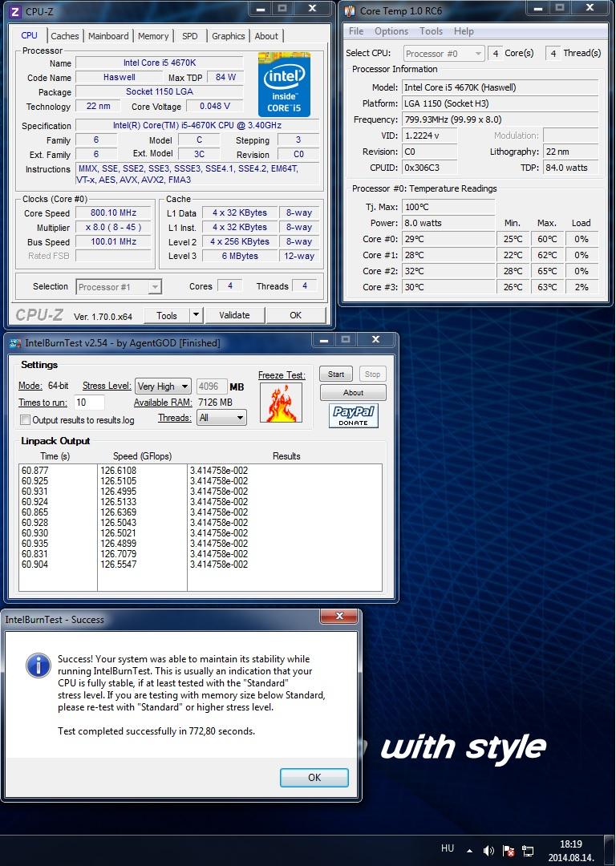
Task: Click the Linpack row with time 60.877
Action: pyautogui.click(x=200, y=471)
